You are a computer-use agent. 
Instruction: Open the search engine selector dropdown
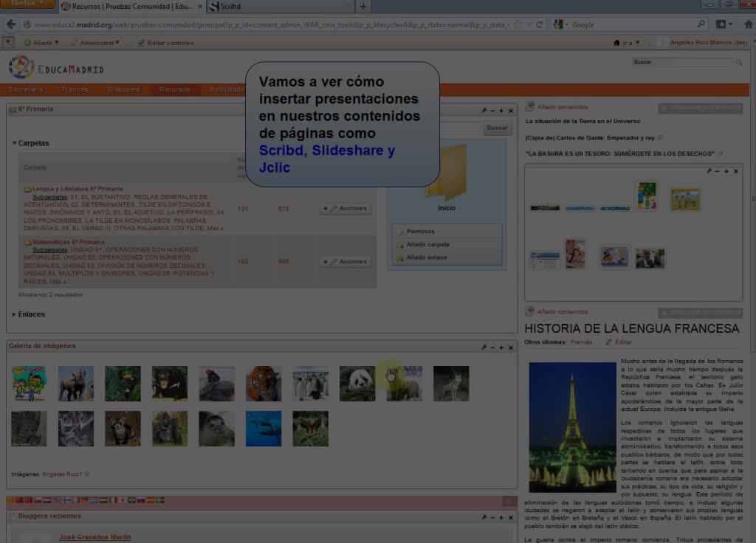coord(561,24)
